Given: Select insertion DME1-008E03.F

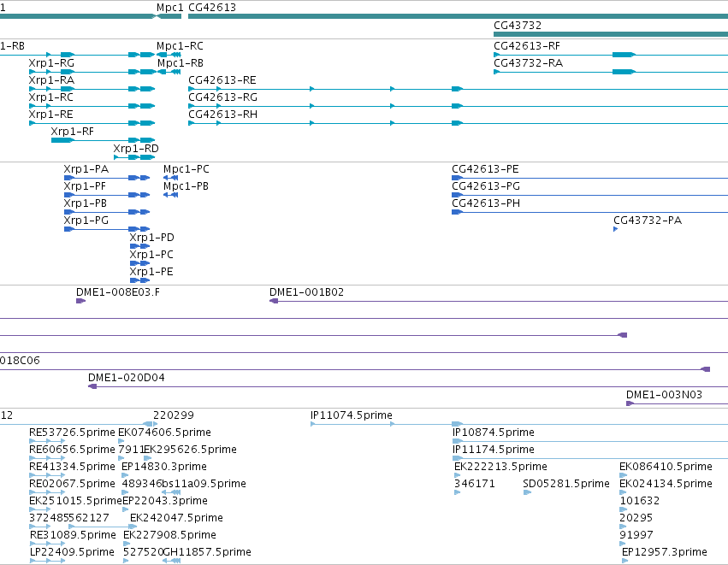Looking at the screenshot, I should (118, 292).
